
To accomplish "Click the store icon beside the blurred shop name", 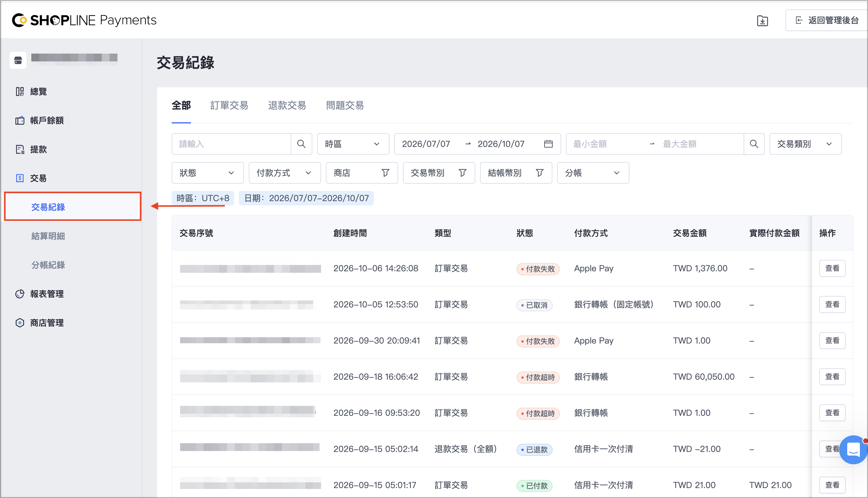I will click(x=18, y=60).
